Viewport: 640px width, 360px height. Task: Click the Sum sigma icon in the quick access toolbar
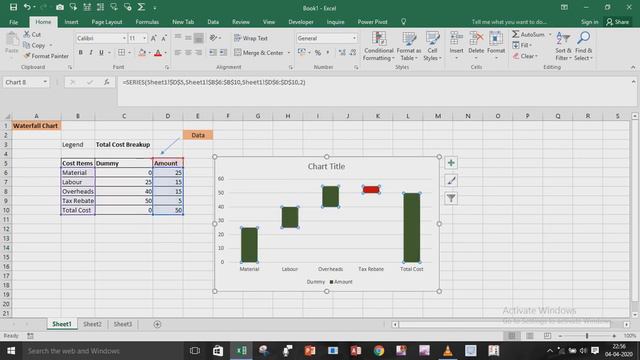141,7
